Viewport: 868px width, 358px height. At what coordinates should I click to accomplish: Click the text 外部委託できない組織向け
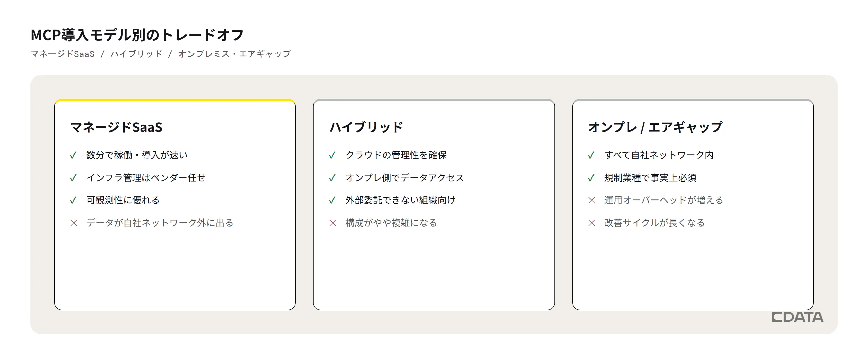(x=400, y=200)
